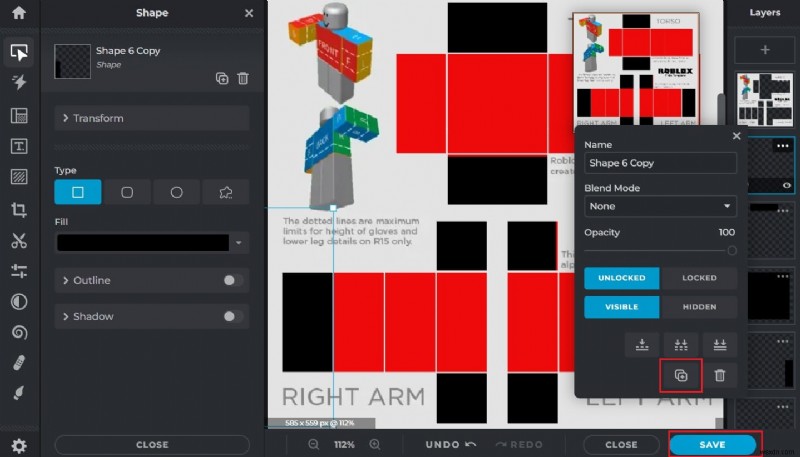Set layer to Locked
The image size is (800, 457).
[x=699, y=278]
